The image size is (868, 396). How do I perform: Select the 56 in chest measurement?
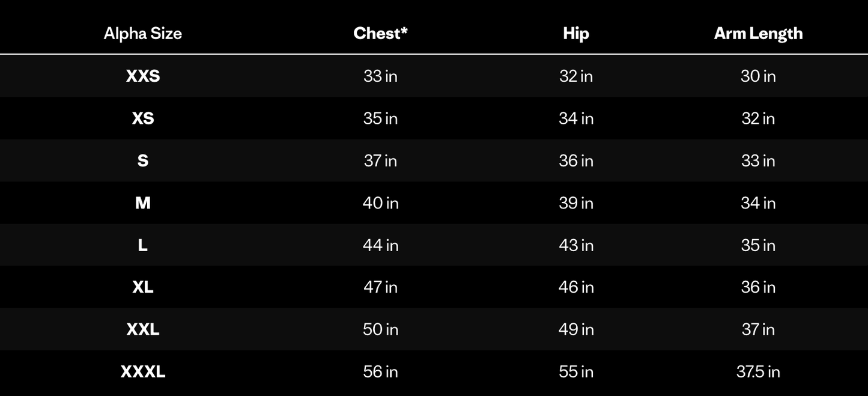[380, 371]
